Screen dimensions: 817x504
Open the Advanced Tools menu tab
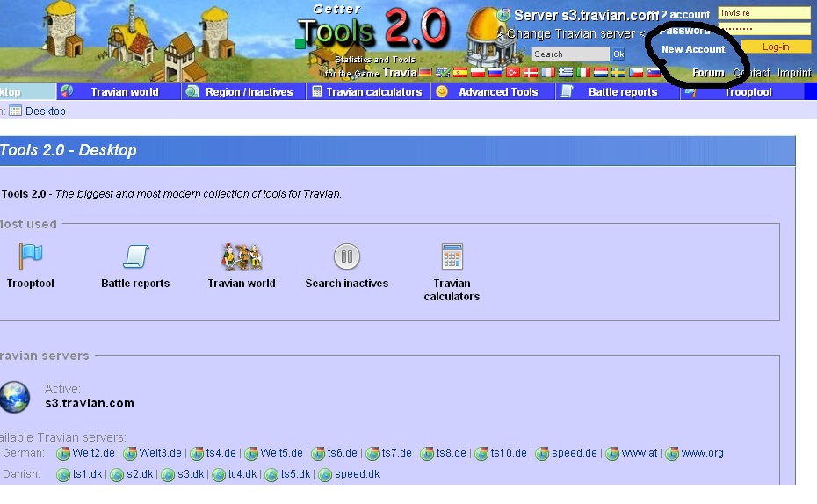pos(493,91)
